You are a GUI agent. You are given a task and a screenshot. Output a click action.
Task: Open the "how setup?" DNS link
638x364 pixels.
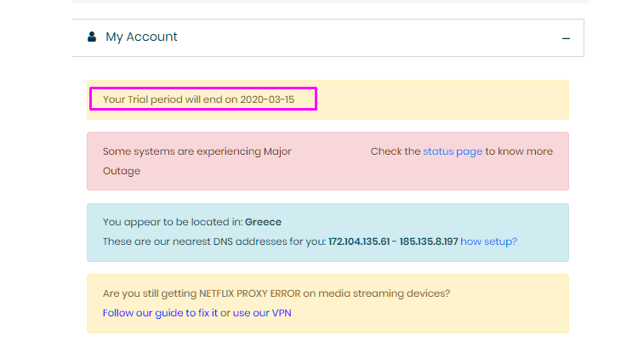(x=488, y=242)
